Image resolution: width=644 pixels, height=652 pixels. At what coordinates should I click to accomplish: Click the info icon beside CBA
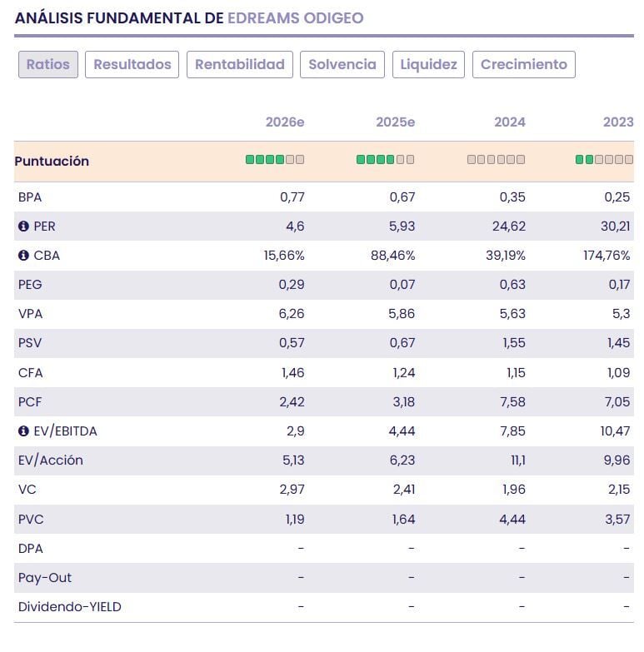tap(23, 256)
